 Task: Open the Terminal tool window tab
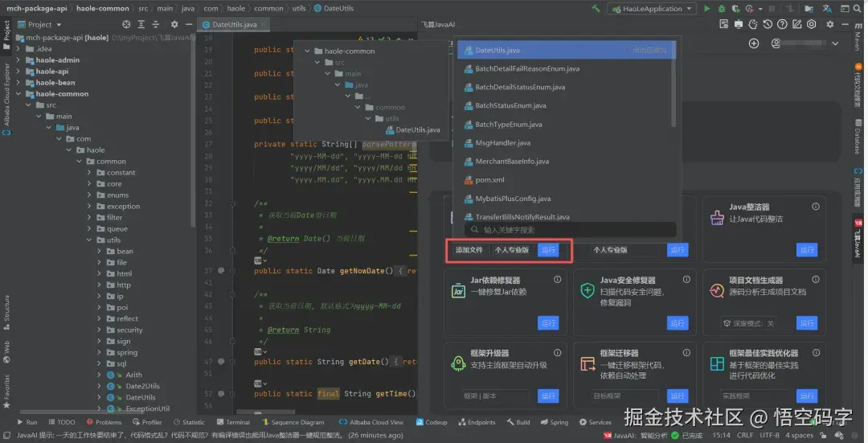coord(233,422)
